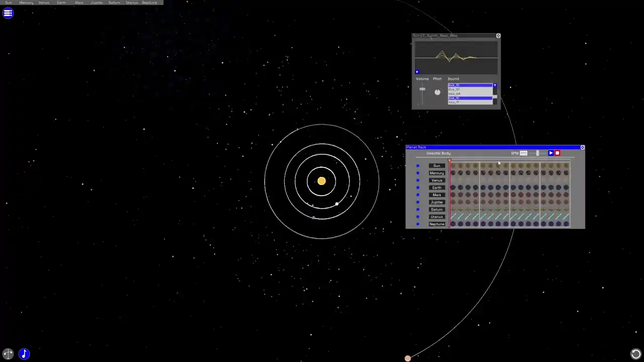Click the Venus button in Planet Rack

pos(437,180)
